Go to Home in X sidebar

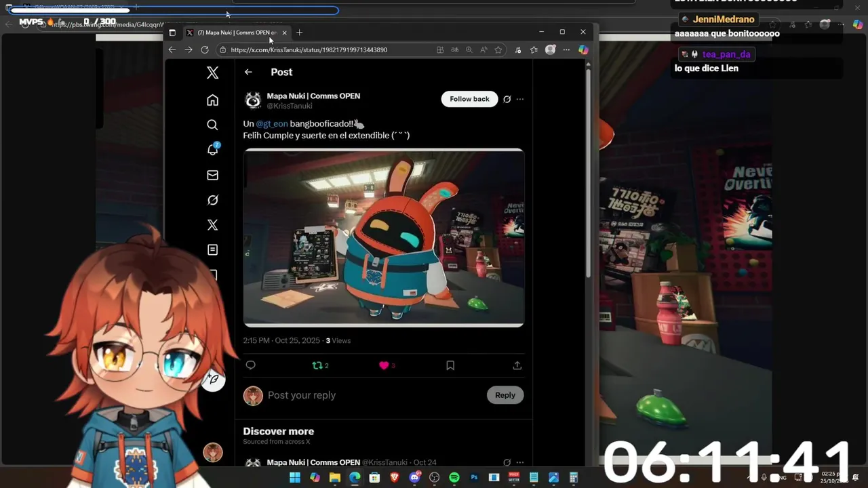(212, 100)
